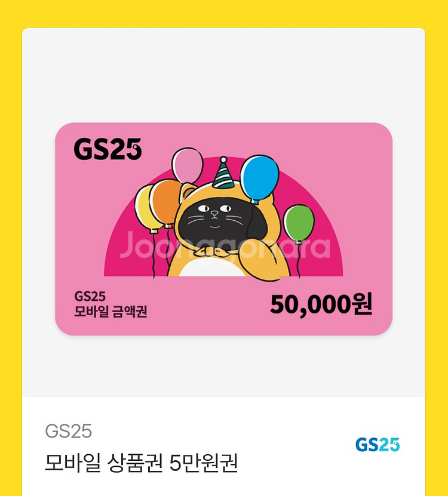Tap the pink balloon above the cat
Screen dimensions: 448x496
(188, 165)
